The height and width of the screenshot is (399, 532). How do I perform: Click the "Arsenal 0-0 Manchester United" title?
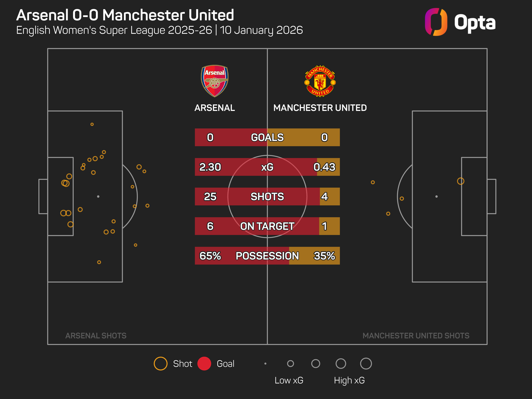point(125,15)
